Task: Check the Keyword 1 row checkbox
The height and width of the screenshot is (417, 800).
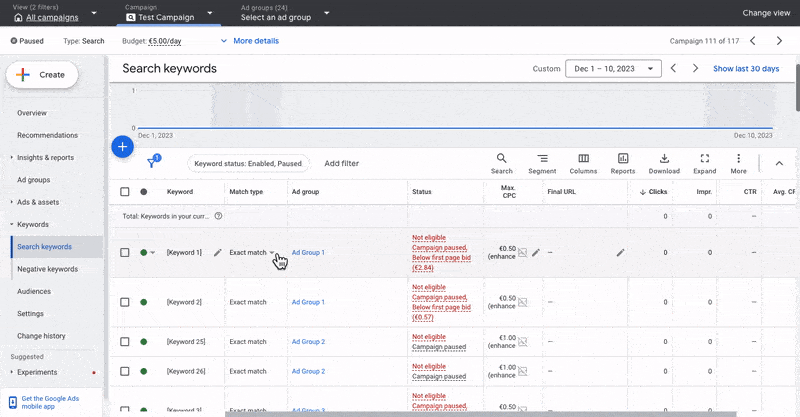Action: coord(125,253)
